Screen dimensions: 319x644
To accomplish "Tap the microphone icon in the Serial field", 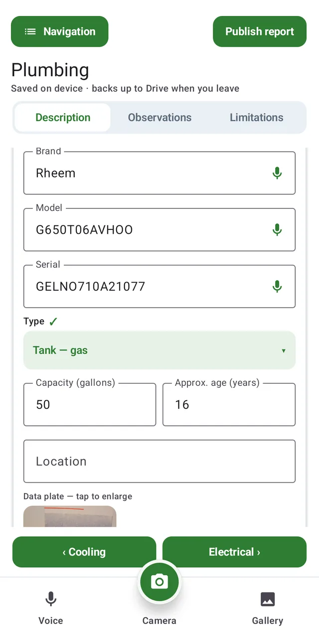I will point(277,287).
